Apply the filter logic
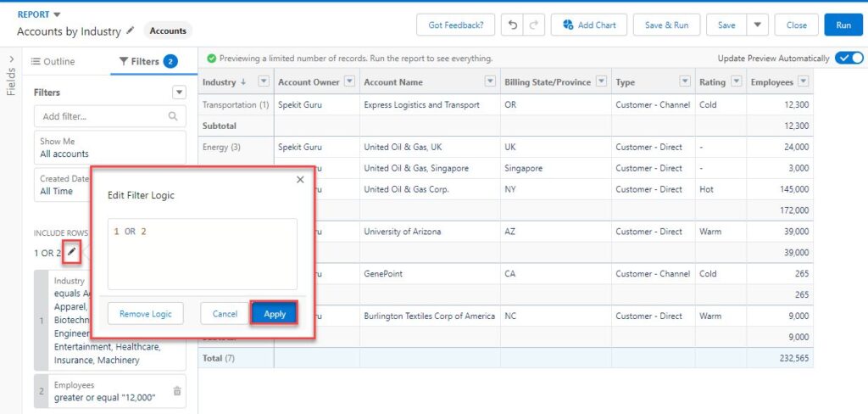The height and width of the screenshot is (414, 868). (x=275, y=314)
